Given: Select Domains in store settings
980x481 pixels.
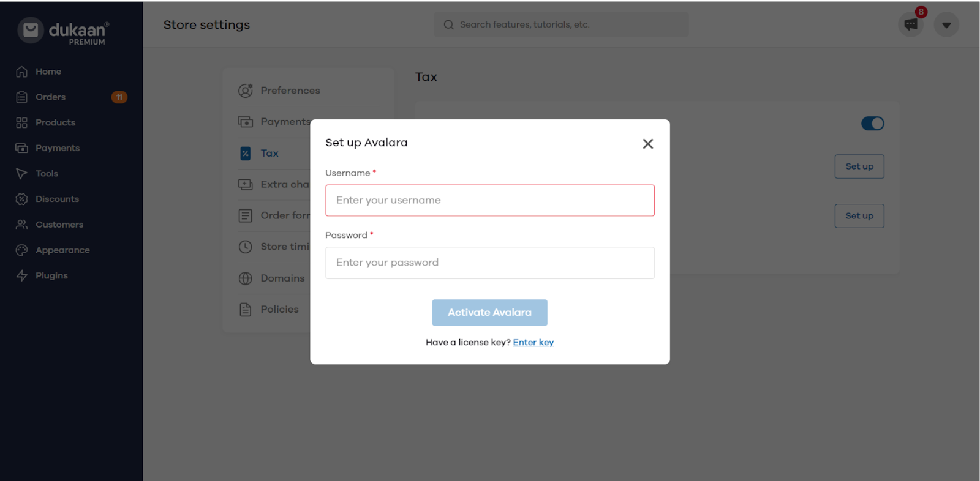Looking at the screenshot, I should (x=282, y=278).
